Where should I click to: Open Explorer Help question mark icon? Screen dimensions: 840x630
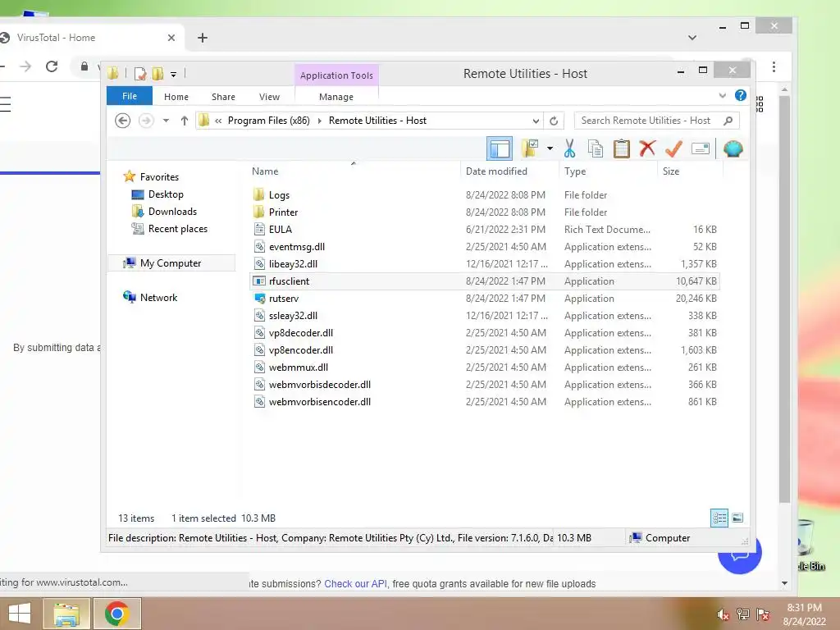pos(741,95)
